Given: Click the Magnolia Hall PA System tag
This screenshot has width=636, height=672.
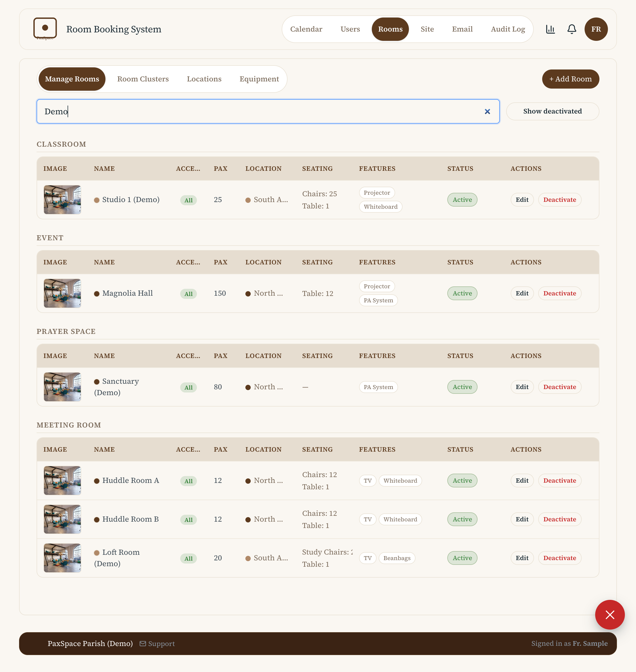Looking at the screenshot, I should 378,300.
